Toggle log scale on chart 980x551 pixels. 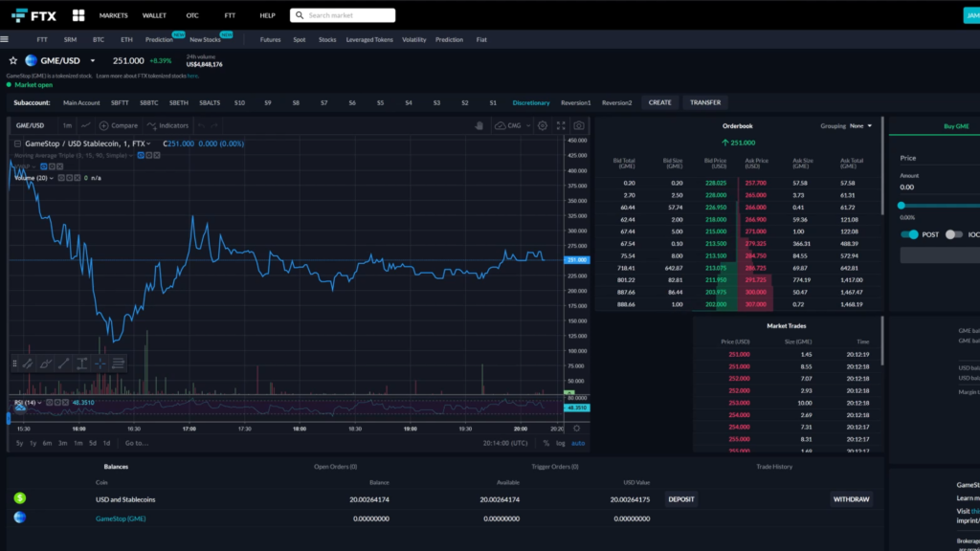(561, 443)
